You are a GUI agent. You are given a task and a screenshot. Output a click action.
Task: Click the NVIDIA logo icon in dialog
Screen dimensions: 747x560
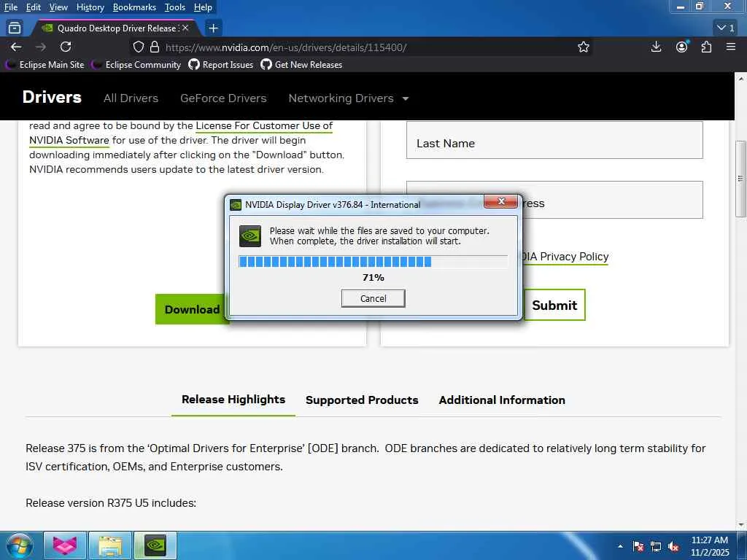click(249, 236)
